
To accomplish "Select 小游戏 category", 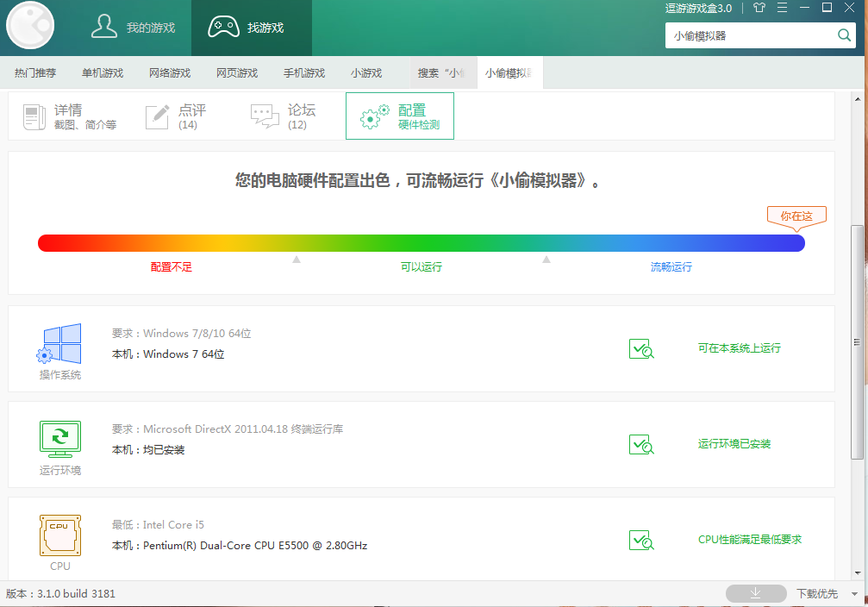I will pyautogui.click(x=366, y=73).
